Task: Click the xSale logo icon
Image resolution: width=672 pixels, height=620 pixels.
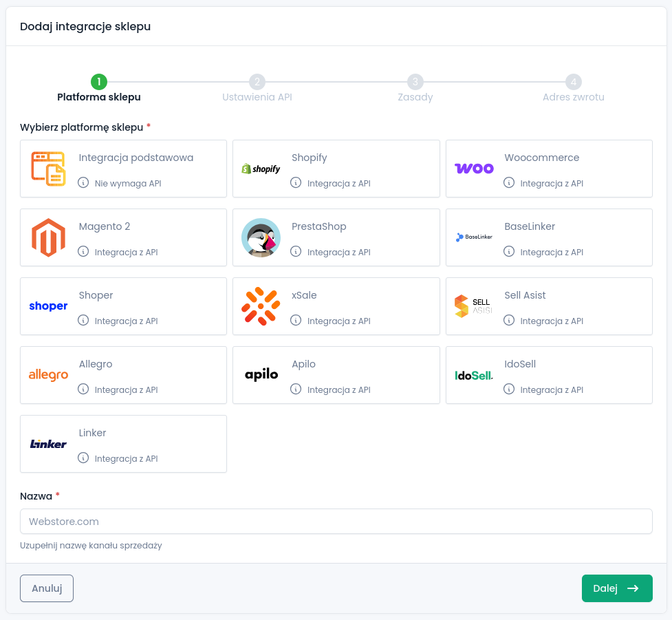Action: pyautogui.click(x=261, y=306)
